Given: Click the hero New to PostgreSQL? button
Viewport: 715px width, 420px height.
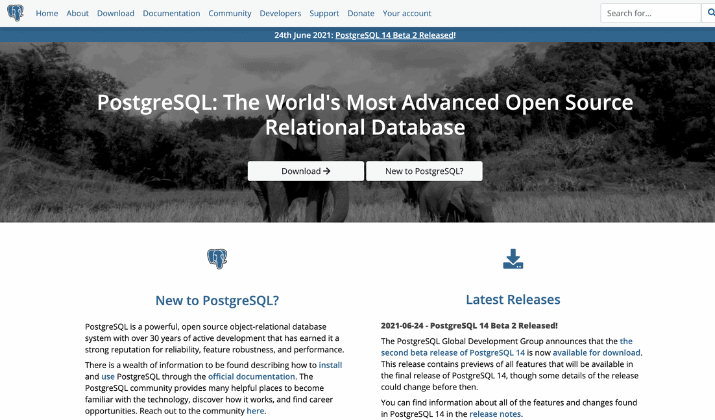Looking at the screenshot, I should [424, 171].
